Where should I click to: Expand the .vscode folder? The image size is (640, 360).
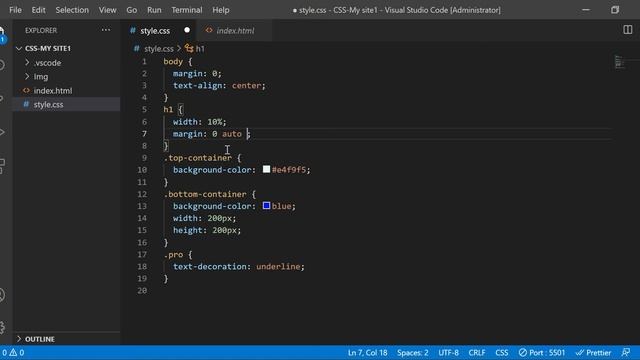point(27,62)
